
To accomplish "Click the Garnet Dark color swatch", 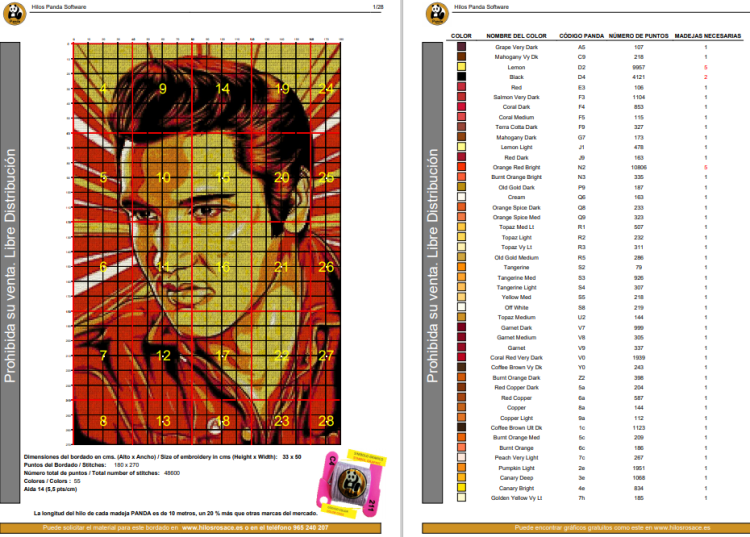I will (x=461, y=328).
